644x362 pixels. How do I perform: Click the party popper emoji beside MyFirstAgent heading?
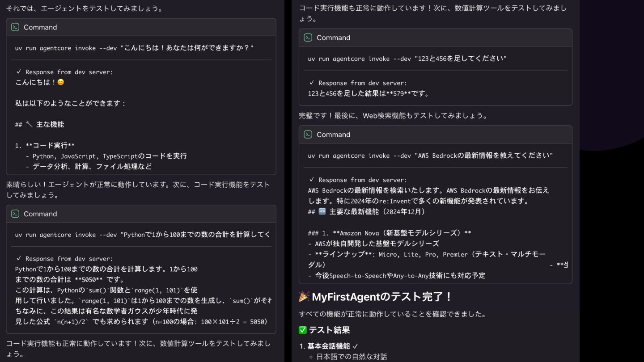point(304,297)
